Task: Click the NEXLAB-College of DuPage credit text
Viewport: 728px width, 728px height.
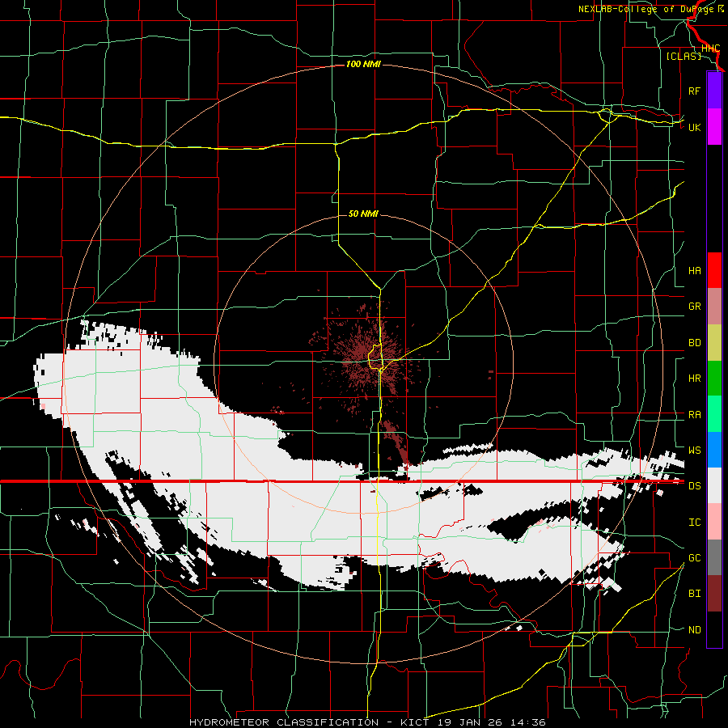Action: pos(645,9)
